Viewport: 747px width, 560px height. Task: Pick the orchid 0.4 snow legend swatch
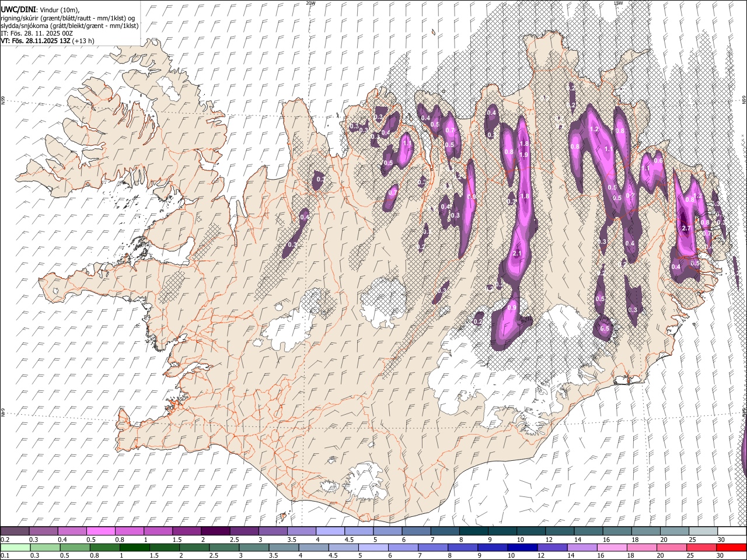(x=72, y=531)
